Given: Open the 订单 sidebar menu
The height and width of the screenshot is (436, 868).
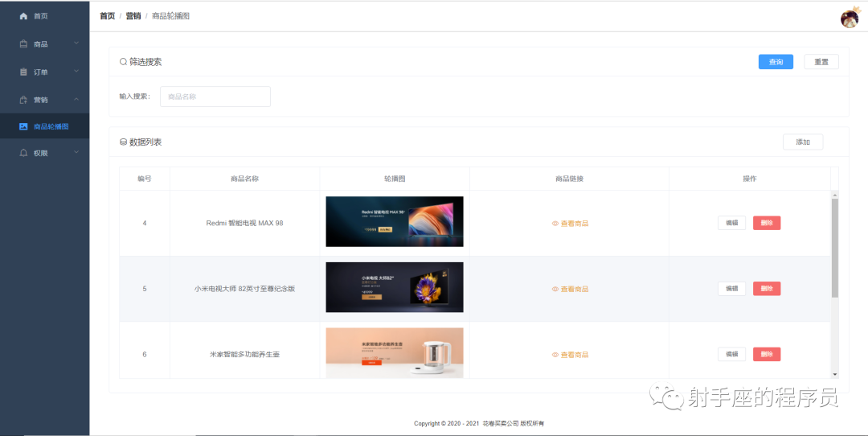Looking at the screenshot, I should (44, 72).
